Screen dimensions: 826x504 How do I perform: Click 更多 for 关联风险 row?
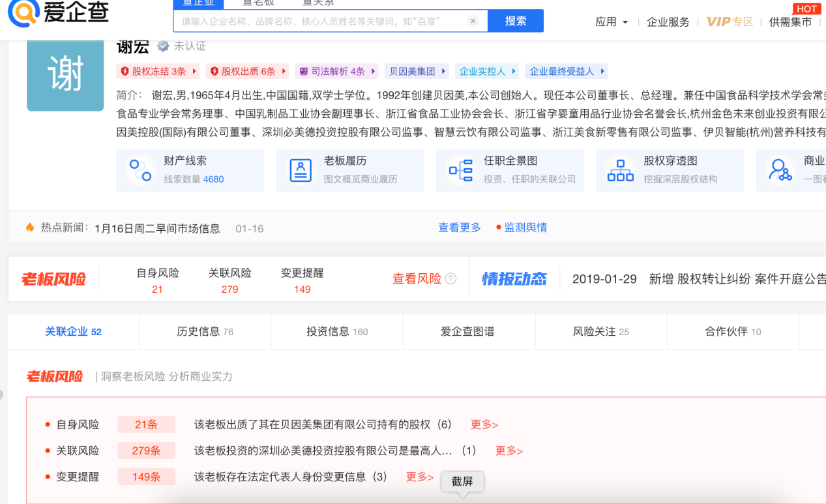click(x=509, y=451)
